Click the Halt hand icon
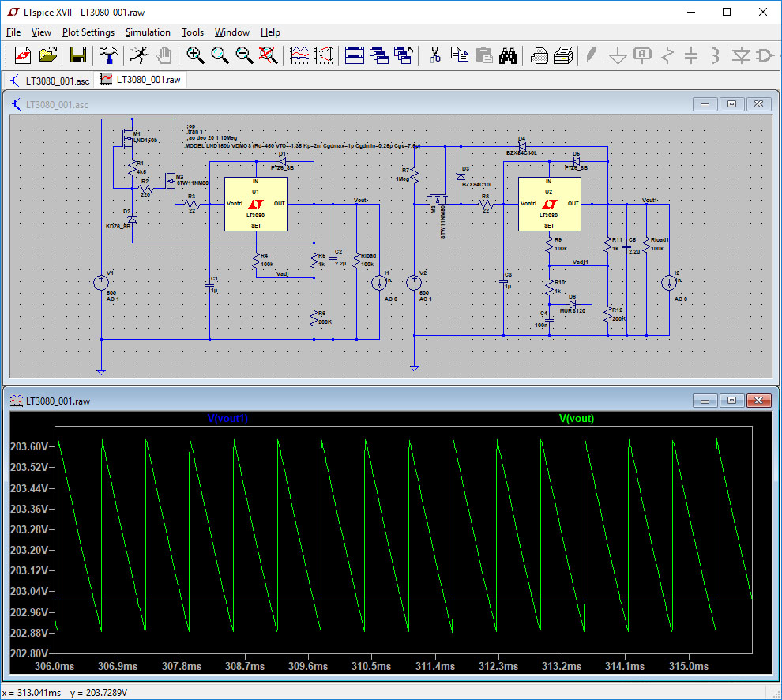 pyautogui.click(x=164, y=55)
